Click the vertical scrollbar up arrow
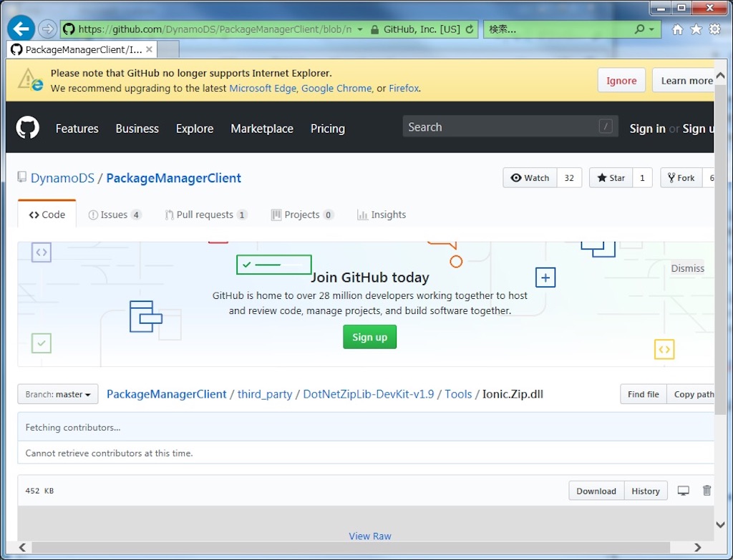733x560 pixels. coord(720,76)
